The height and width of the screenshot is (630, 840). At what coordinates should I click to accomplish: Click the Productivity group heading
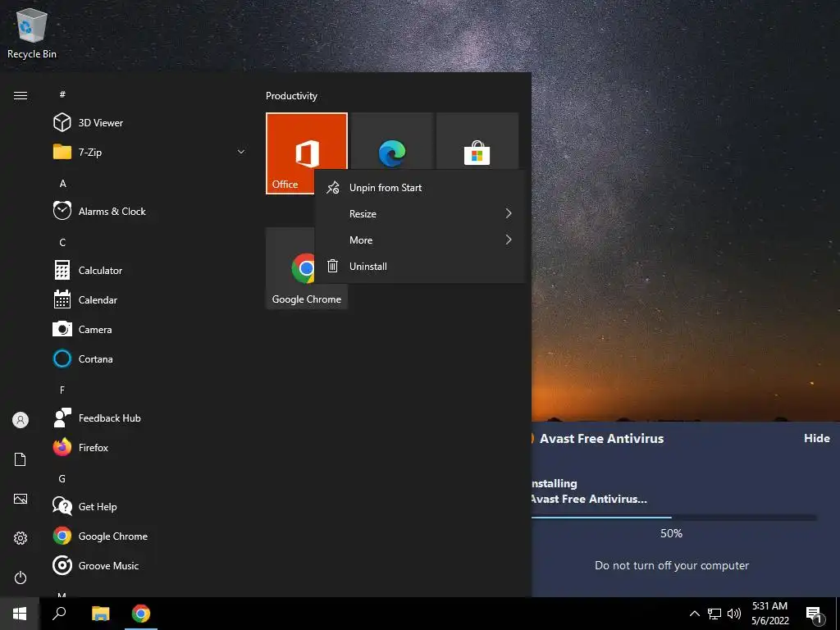[291, 96]
